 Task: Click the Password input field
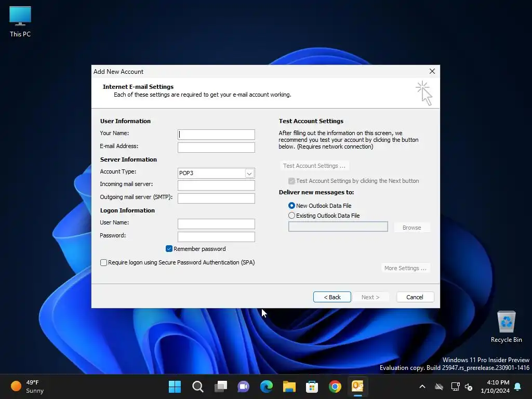click(216, 236)
